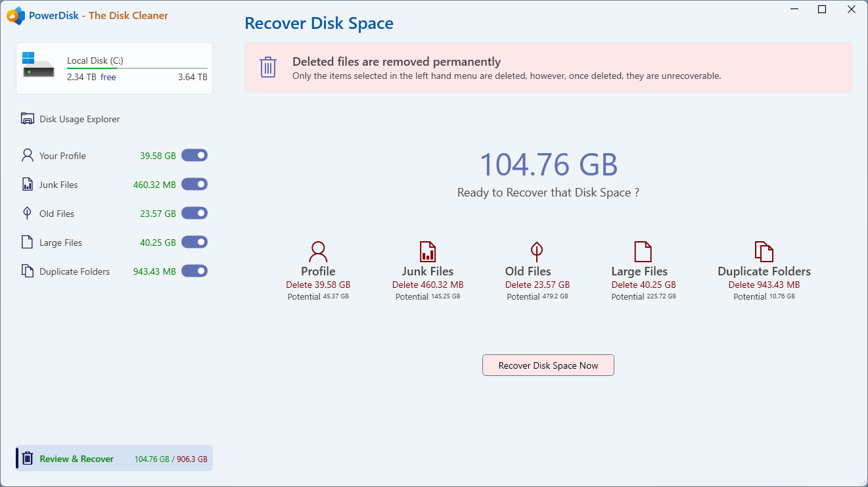868x487 pixels.
Task: Switch off the Large Files toggle
Action: point(194,243)
